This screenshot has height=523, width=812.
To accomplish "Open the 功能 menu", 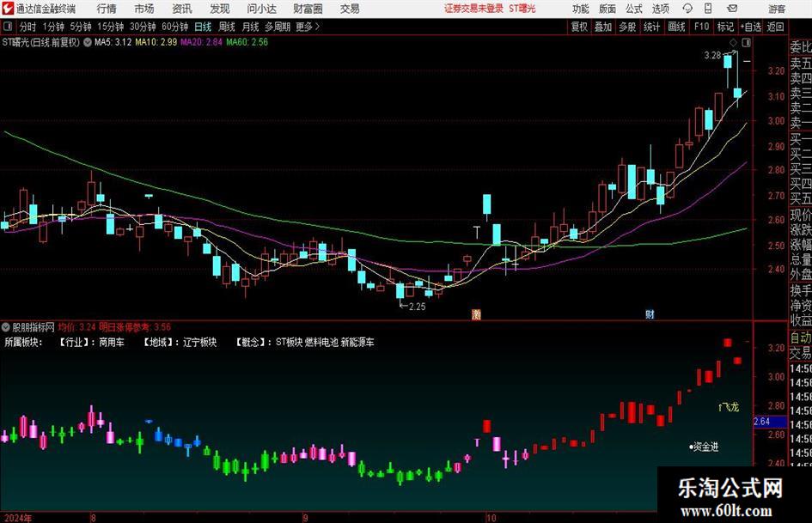I will (x=581, y=9).
